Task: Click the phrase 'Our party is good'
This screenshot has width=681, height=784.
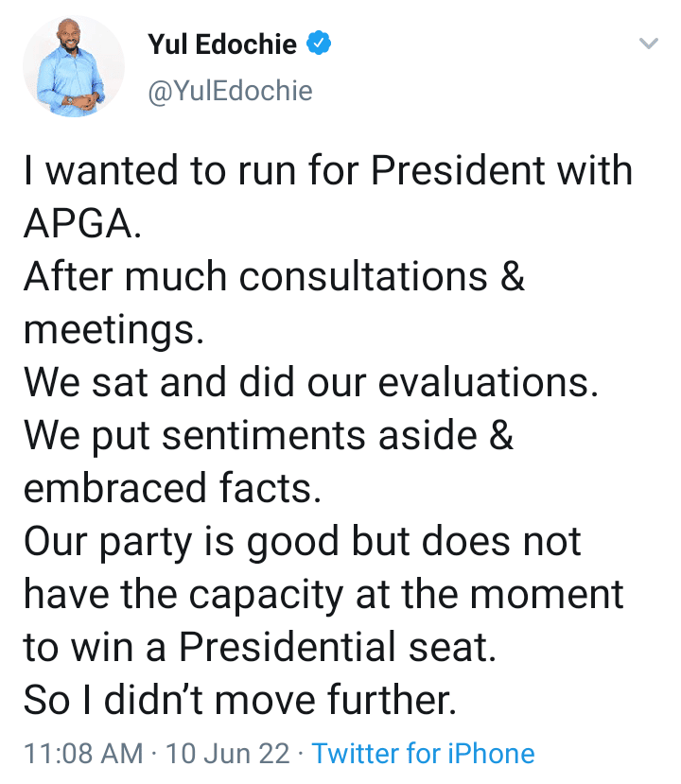Action: pos(182,543)
